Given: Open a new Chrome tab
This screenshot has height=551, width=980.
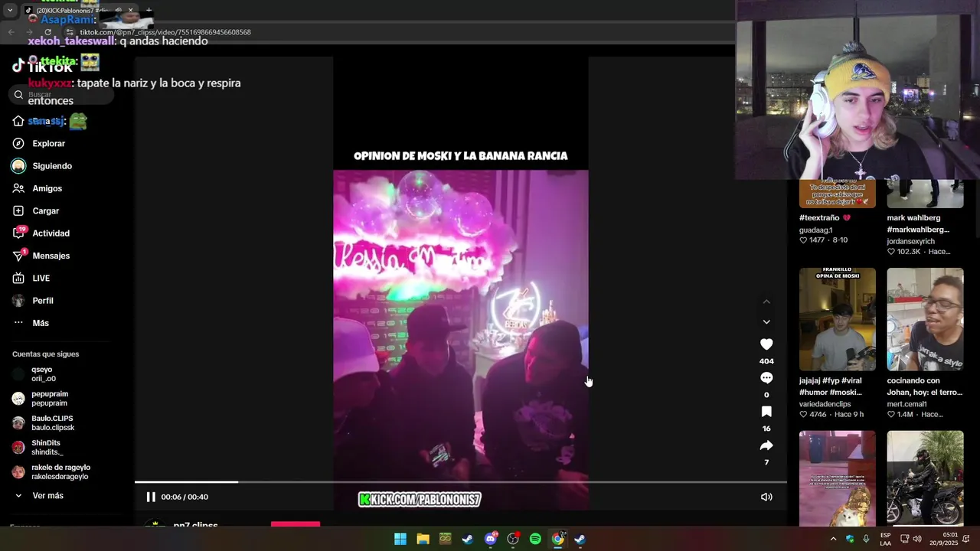Looking at the screenshot, I should [149, 11].
